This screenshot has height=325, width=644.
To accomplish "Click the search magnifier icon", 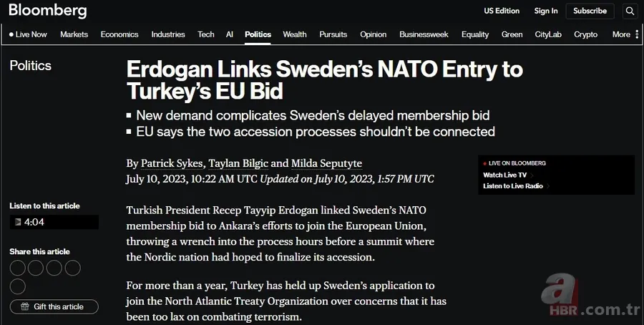I will click(630, 11).
